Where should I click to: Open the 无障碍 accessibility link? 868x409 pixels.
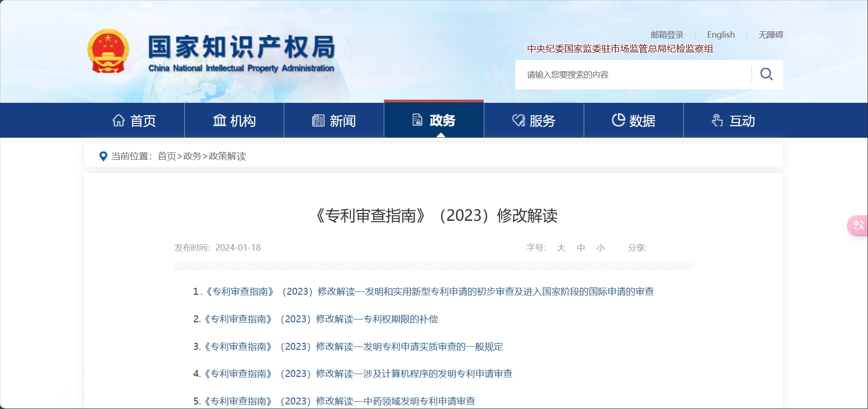(x=771, y=35)
